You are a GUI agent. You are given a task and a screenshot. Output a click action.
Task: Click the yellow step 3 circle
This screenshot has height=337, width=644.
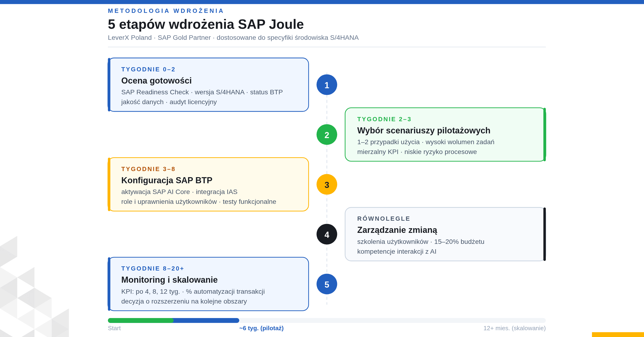click(x=327, y=185)
